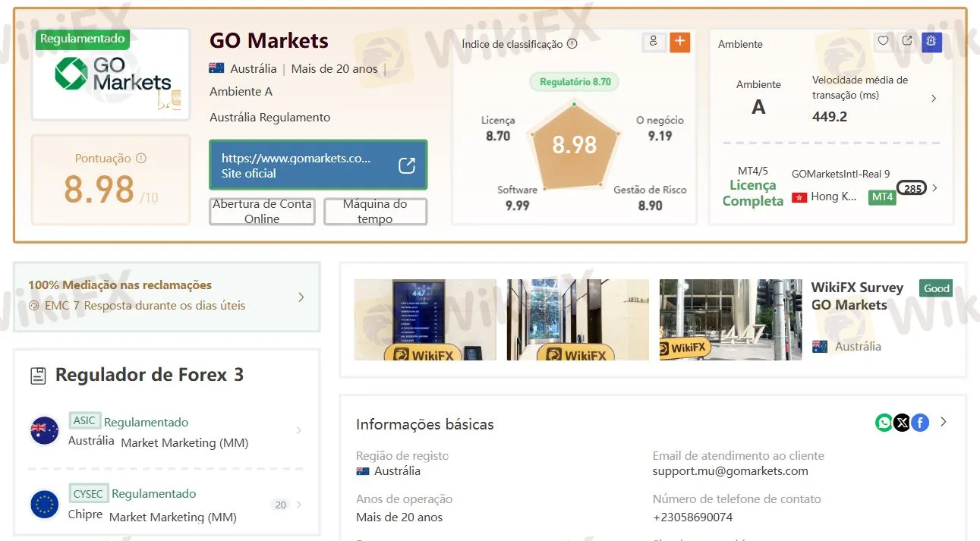Click the pentagon score chart 8.98

click(x=575, y=144)
